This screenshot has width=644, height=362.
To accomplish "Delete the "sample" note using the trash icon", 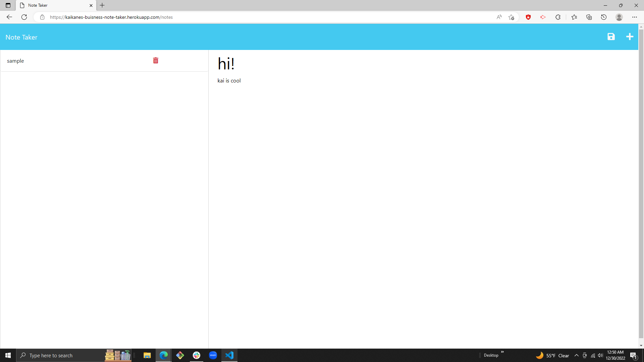I will 155,60.
